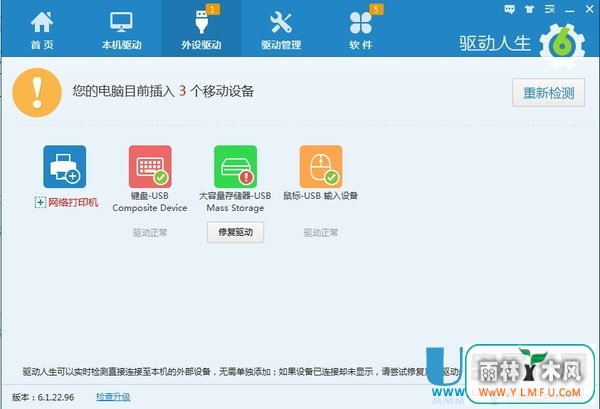Click the 大容量存储器-USB Mass Storage label
The image size is (600, 409).
(x=235, y=202)
